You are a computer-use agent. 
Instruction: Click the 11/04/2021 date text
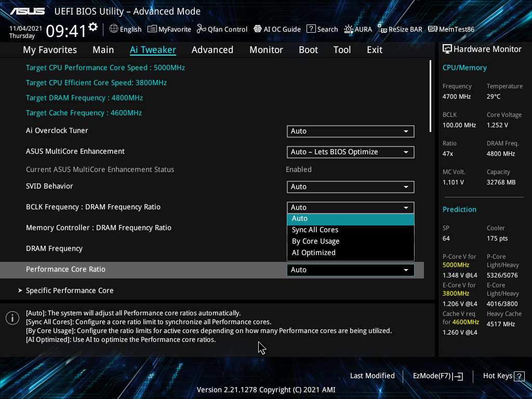pos(25,29)
